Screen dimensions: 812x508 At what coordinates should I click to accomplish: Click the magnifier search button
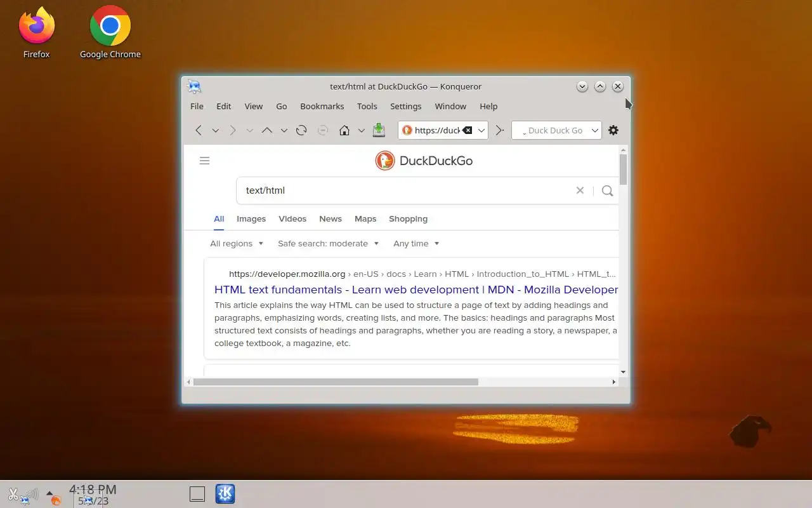(607, 190)
